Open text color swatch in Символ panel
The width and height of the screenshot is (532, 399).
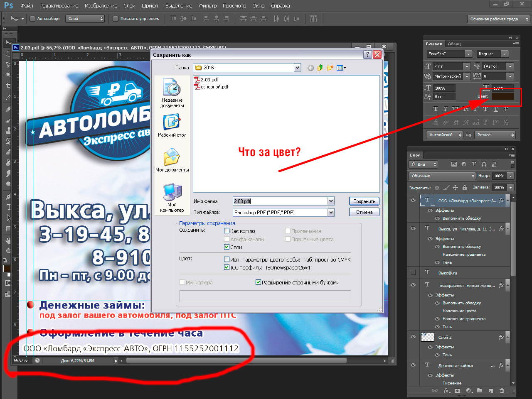503,96
